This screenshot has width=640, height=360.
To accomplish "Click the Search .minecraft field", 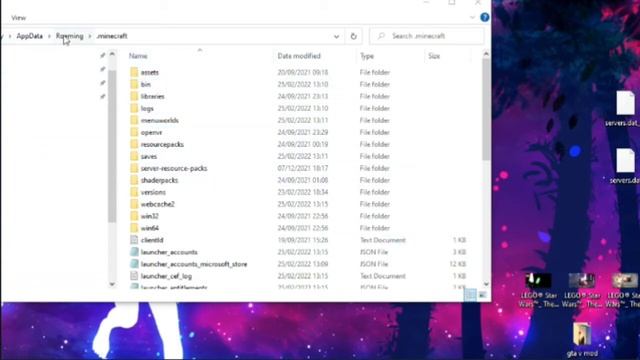I will 427,36.
